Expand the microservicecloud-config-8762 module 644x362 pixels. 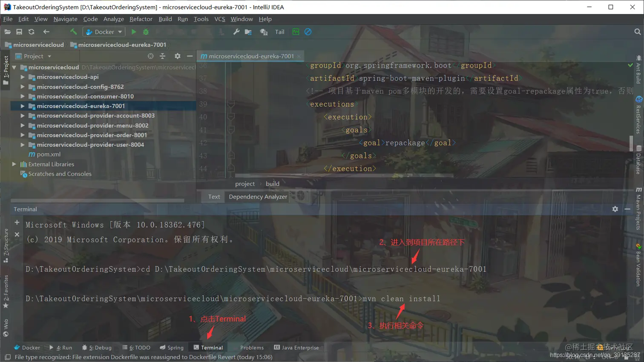(x=23, y=87)
